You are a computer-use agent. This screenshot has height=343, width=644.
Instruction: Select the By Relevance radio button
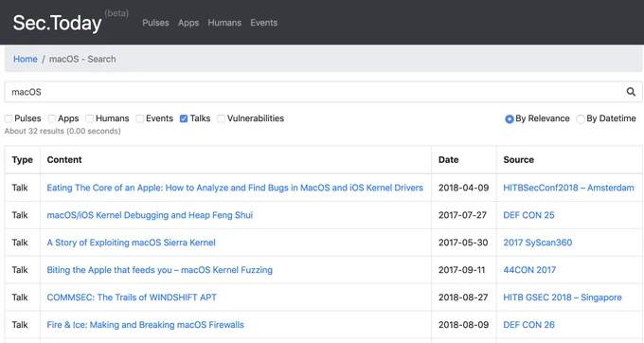tap(510, 119)
